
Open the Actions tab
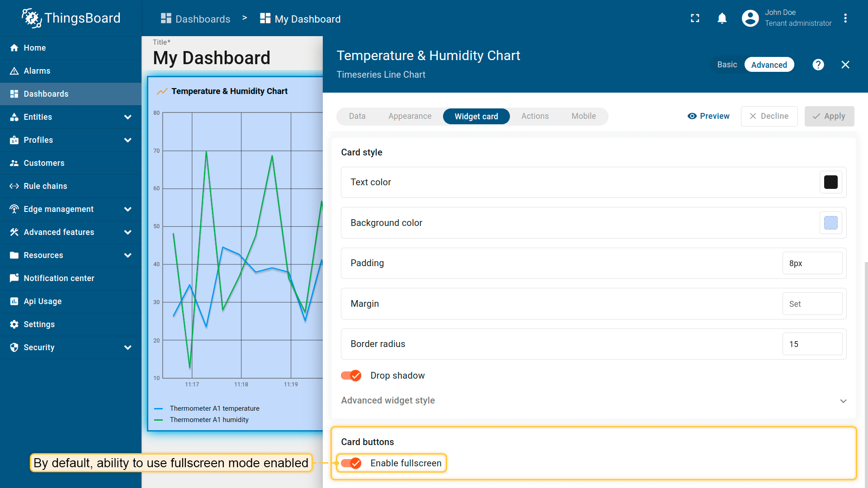(535, 116)
